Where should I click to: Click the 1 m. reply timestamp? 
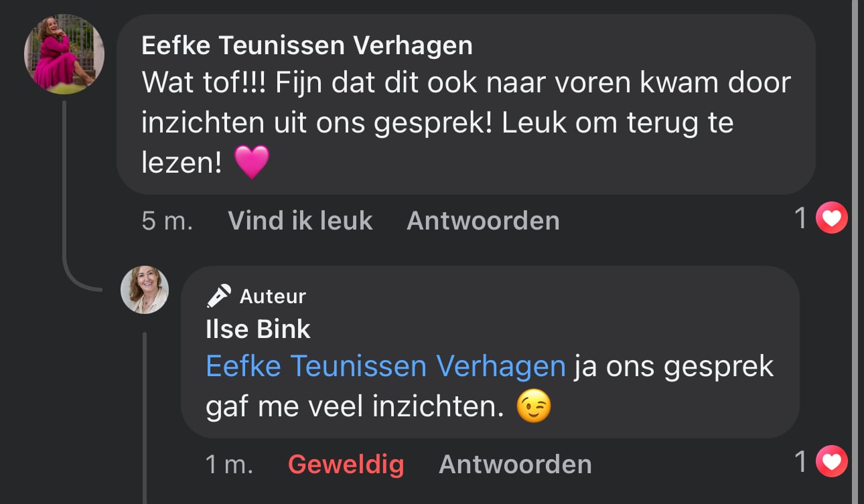[229, 464]
